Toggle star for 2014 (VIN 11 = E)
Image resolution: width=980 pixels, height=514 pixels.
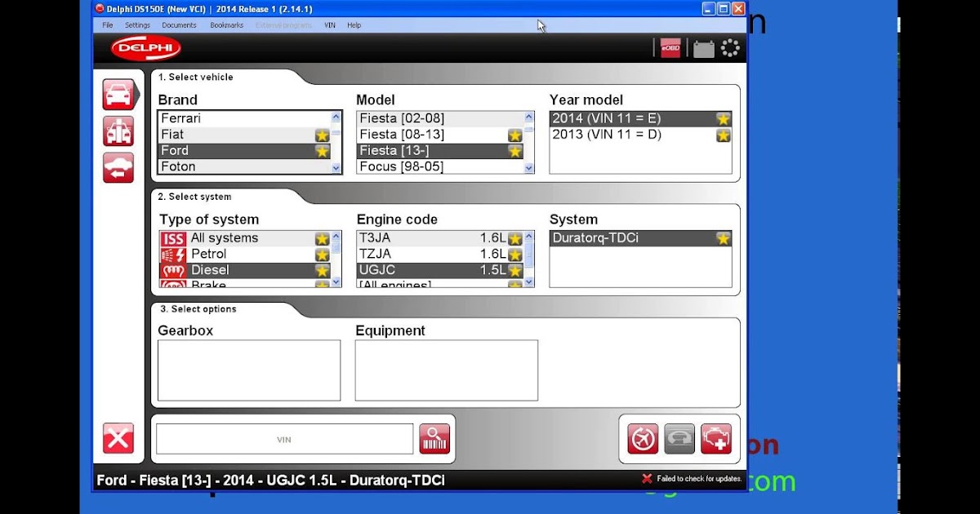point(723,119)
